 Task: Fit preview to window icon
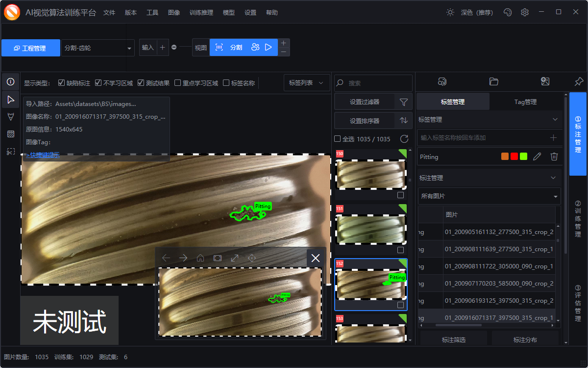[218, 258]
